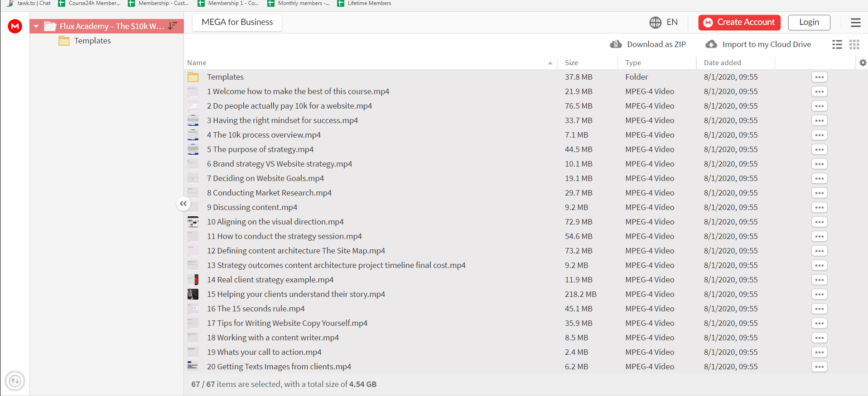Sort files by Date added column
This screenshot has height=396, width=868.
coord(722,63)
